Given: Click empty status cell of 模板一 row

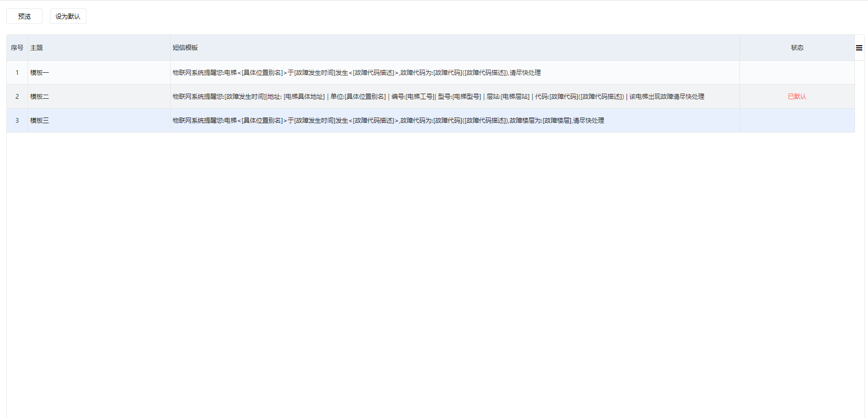Looking at the screenshot, I should tap(797, 73).
